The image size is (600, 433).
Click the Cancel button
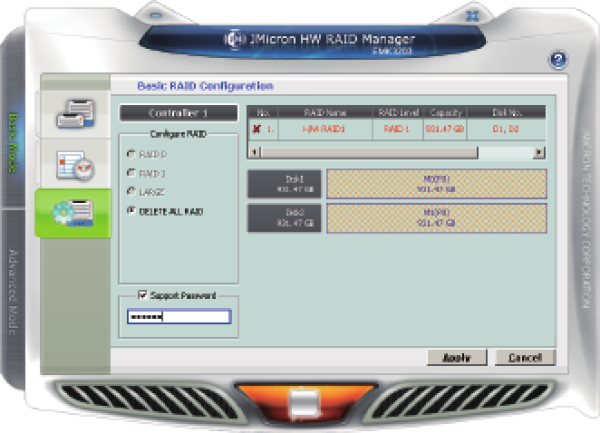[524, 357]
